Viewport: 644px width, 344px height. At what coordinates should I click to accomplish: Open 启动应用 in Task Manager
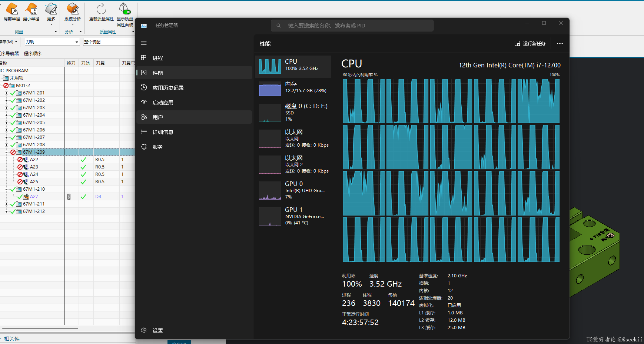pyautogui.click(x=194, y=102)
